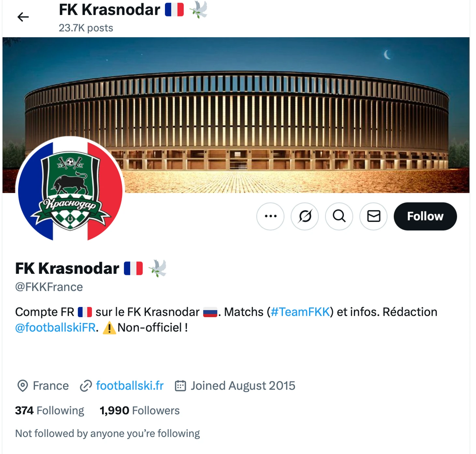Click the Grok slashed-circle icon button
476x454 pixels.
click(305, 216)
